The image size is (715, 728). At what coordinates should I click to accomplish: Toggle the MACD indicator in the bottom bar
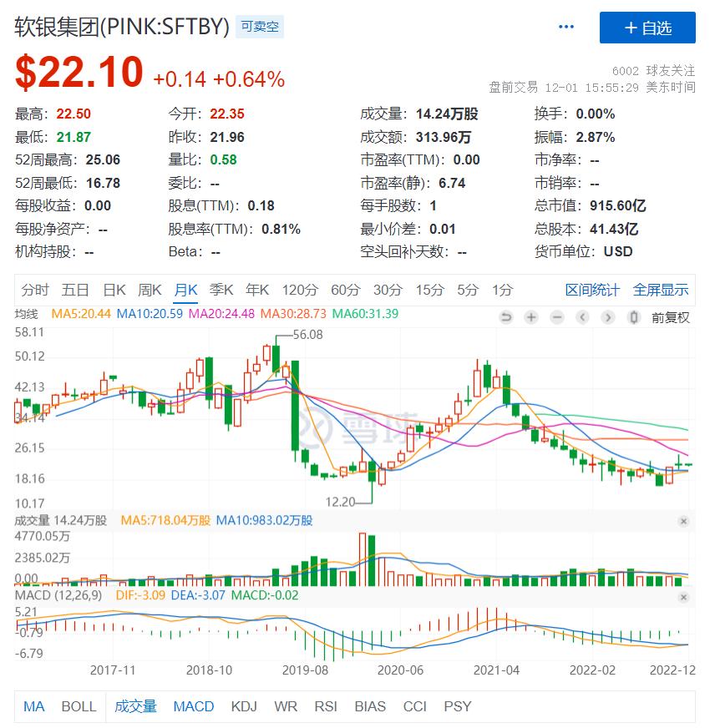(x=194, y=706)
